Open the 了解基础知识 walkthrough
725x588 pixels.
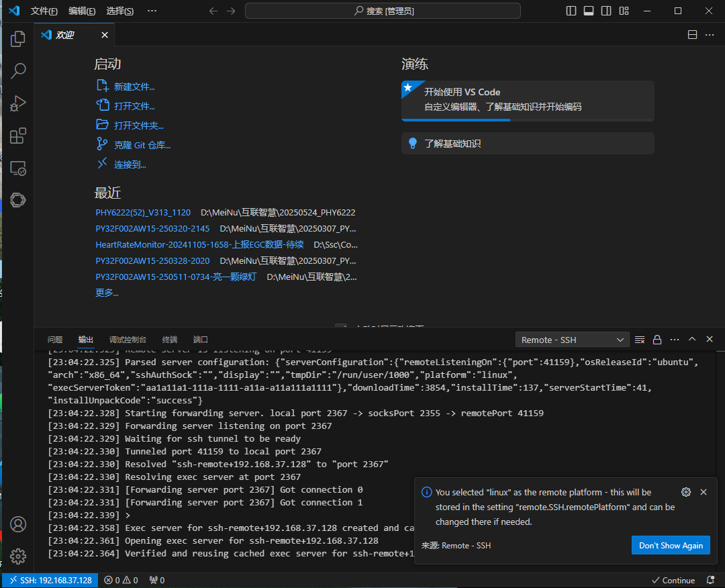point(528,143)
